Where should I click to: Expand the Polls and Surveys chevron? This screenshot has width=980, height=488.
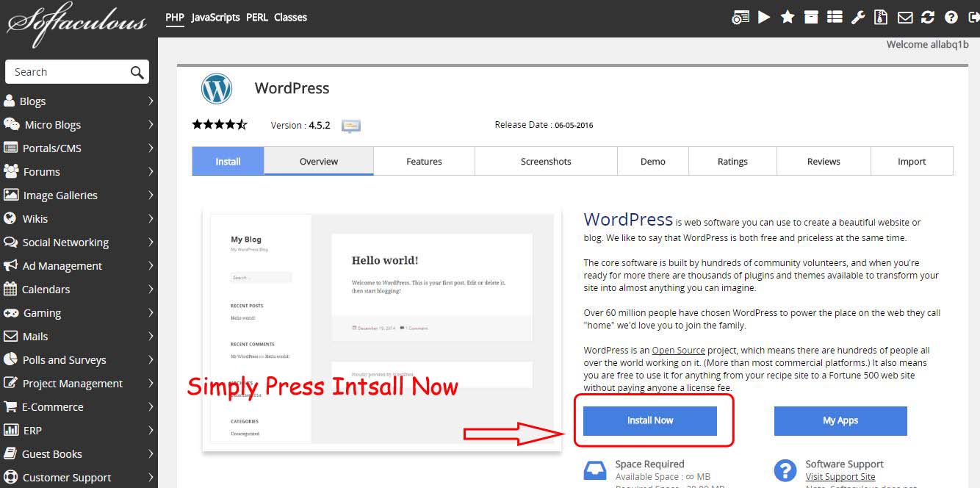tap(151, 359)
